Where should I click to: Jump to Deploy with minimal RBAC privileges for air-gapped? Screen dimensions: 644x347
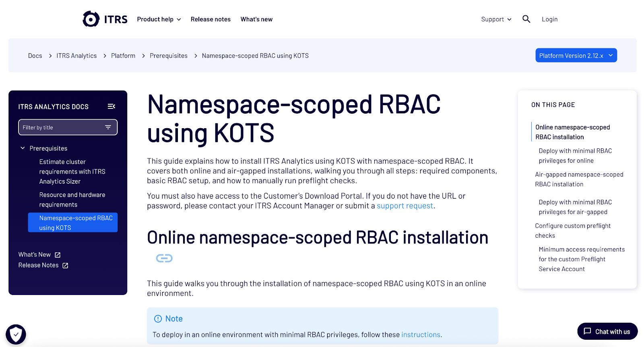click(x=575, y=207)
